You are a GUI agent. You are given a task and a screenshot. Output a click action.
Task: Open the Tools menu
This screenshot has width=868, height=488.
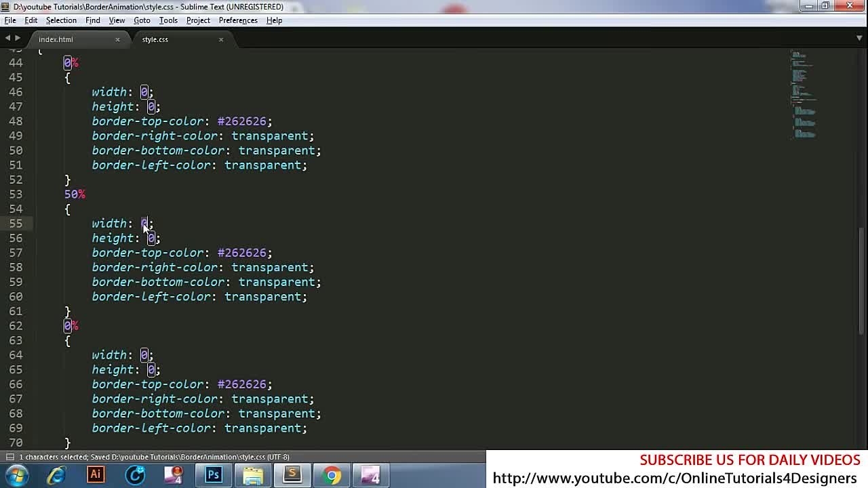(x=168, y=20)
